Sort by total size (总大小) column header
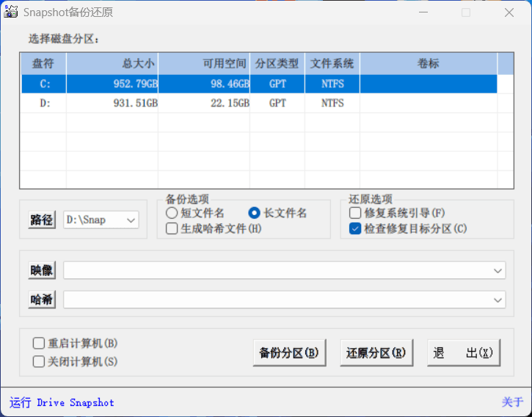This screenshot has height=417, width=532. (112, 63)
